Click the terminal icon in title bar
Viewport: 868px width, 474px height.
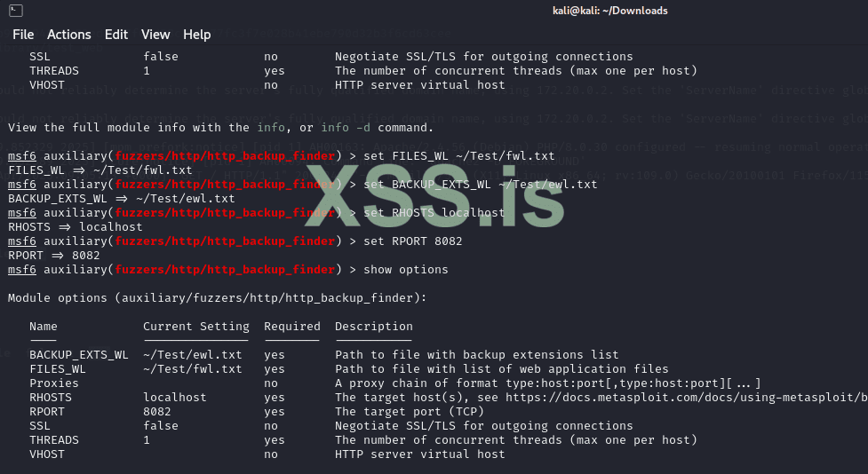17,11
